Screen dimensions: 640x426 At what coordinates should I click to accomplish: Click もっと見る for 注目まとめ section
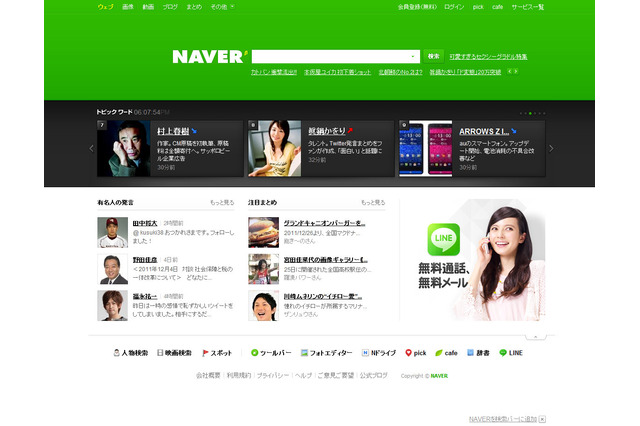coord(373,202)
